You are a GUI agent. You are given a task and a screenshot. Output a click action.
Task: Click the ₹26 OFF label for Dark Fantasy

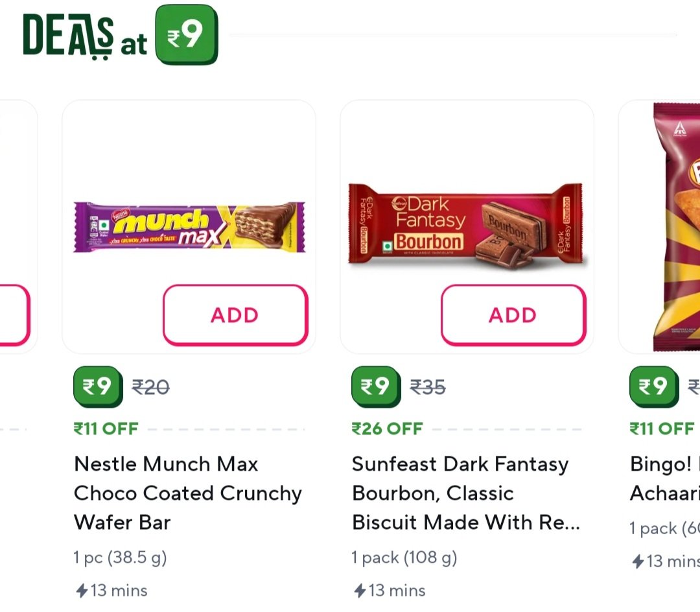point(387,429)
